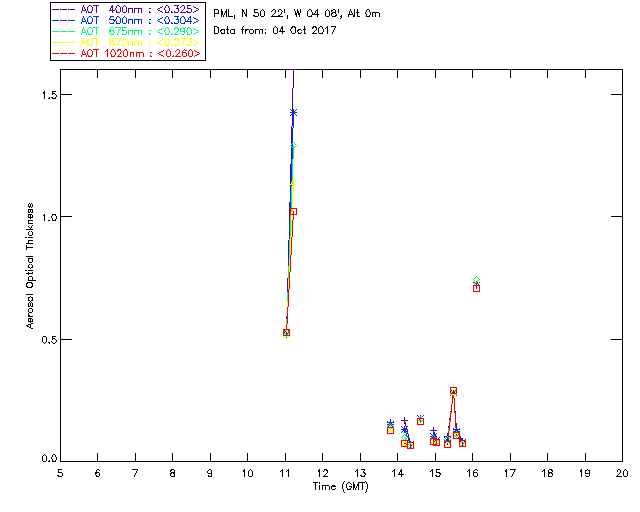Click the '11' x-axis tick label
Image resolution: width=640 pixels, height=512 pixels.
(x=285, y=474)
